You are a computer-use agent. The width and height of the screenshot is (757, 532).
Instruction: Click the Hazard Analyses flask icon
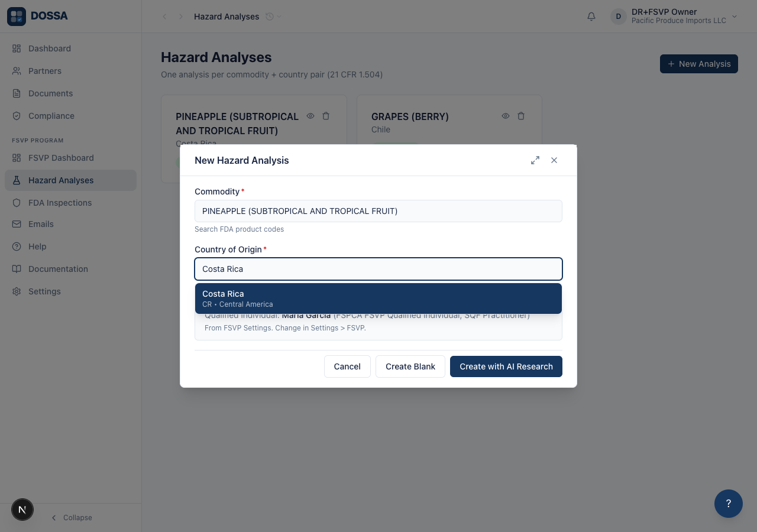tap(17, 180)
